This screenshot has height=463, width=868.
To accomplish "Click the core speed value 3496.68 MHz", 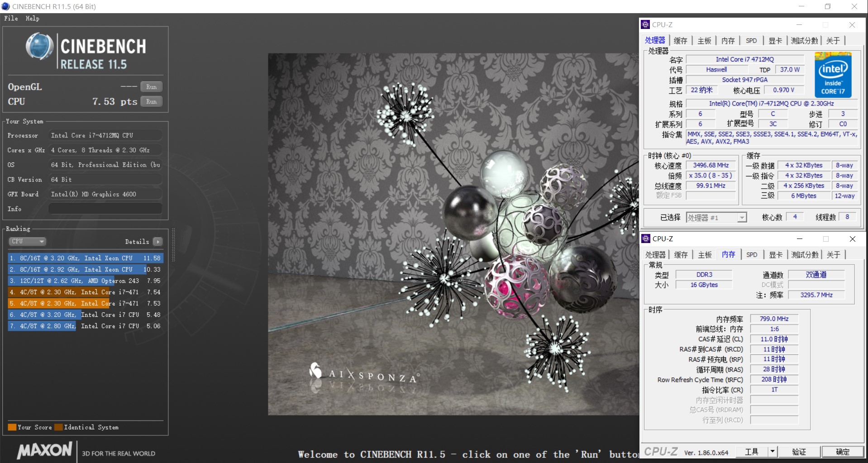I will click(711, 165).
